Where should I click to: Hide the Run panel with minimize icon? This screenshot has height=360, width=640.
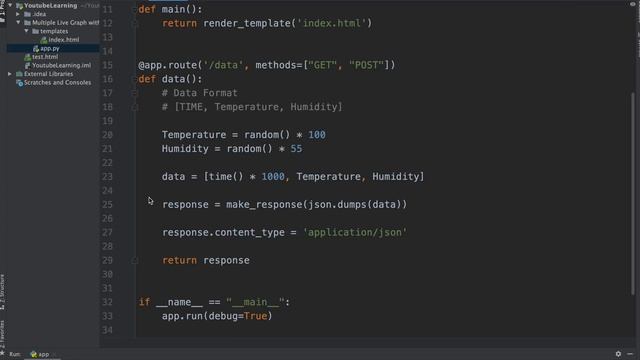click(x=631, y=354)
